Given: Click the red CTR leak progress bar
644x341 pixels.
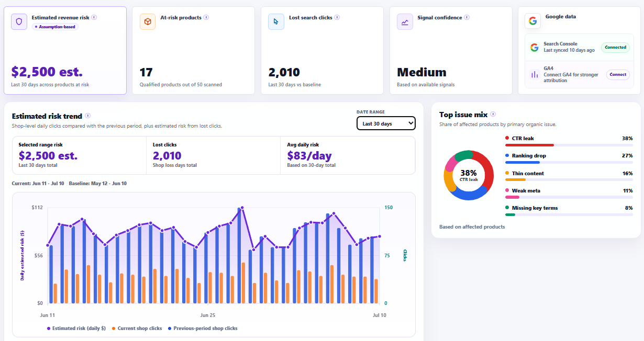Looking at the screenshot, I should tap(529, 145).
